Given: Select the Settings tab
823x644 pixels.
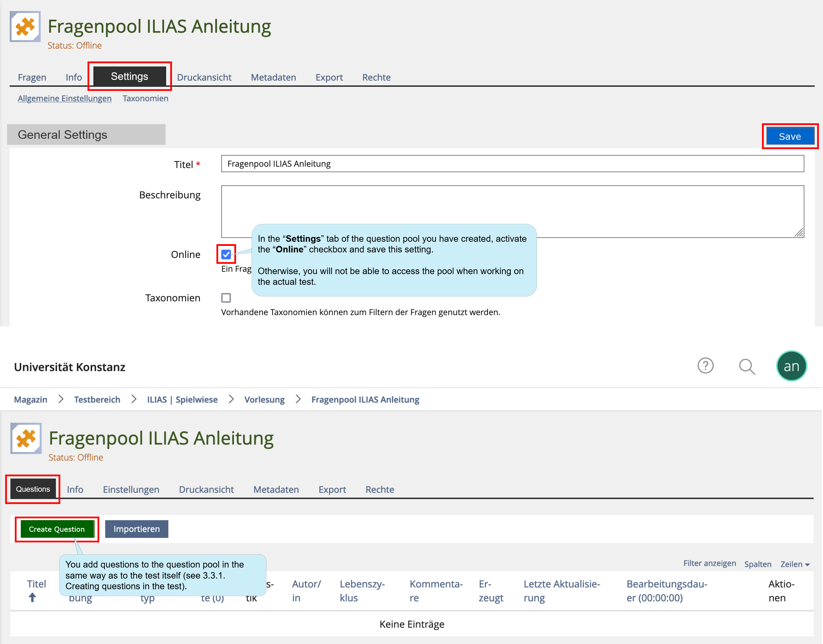Looking at the screenshot, I should pyautogui.click(x=130, y=76).
